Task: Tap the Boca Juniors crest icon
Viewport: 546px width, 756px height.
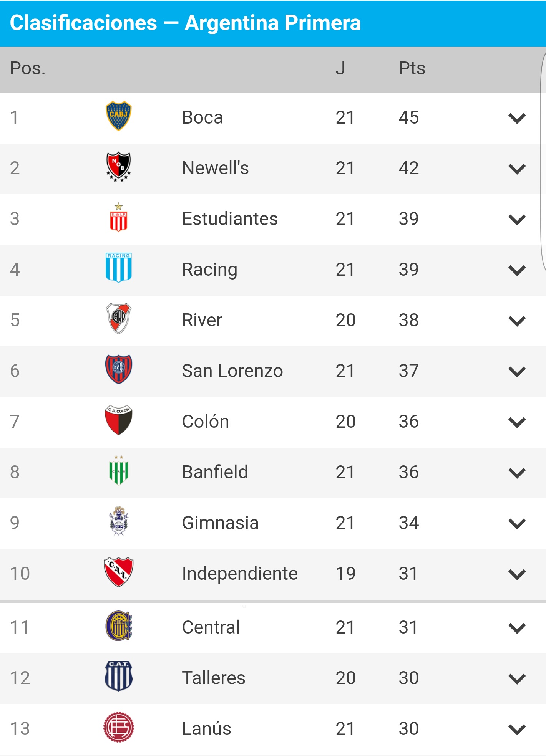Action: 118,116
